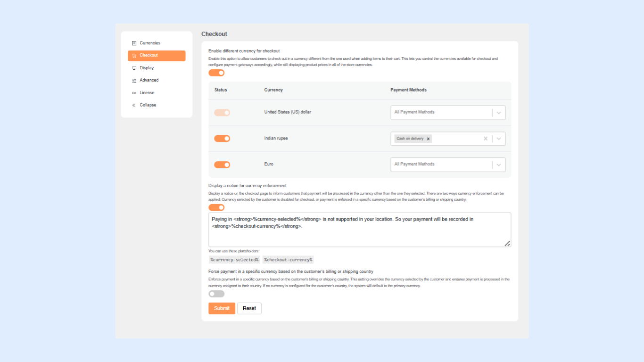Click the License key icon
644x362 pixels.
(x=134, y=93)
